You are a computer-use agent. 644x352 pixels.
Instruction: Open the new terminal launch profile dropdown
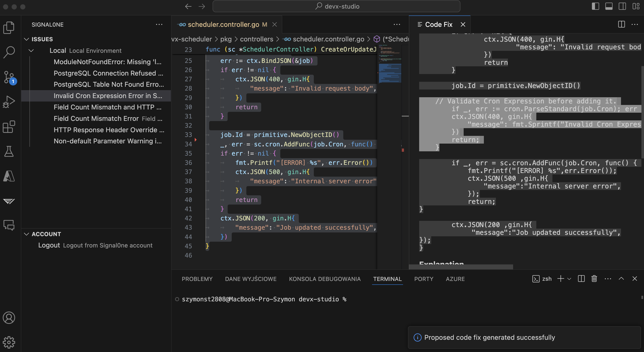(569, 279)
